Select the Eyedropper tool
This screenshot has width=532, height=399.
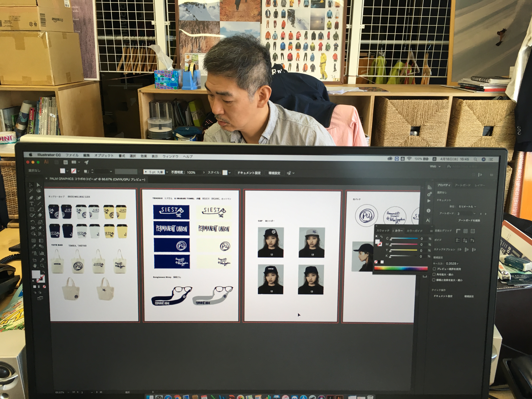tap(34, 246)
